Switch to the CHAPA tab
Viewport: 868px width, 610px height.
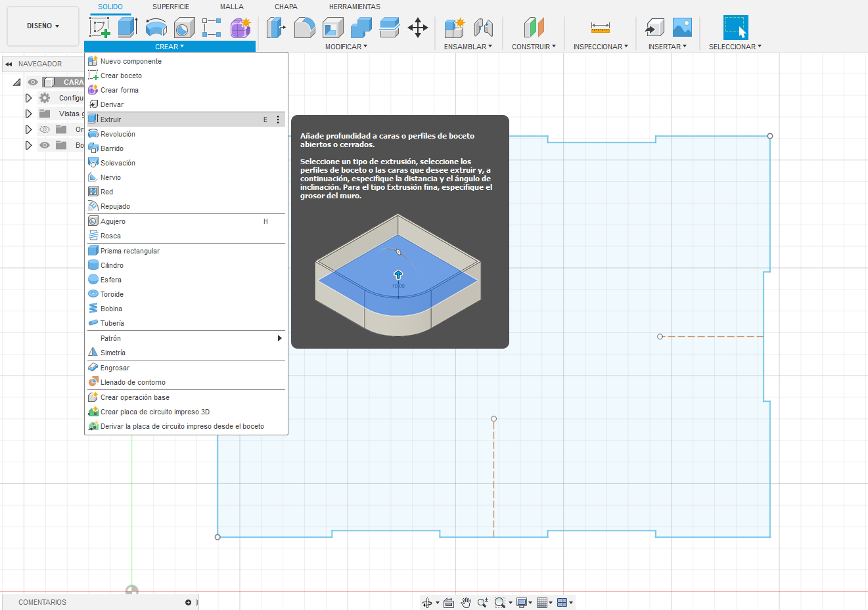tap(286, 7)
